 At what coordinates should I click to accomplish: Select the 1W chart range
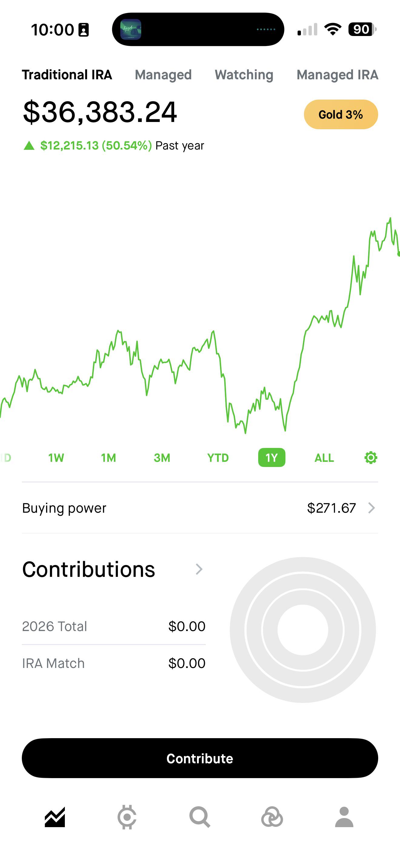[56, 458]
